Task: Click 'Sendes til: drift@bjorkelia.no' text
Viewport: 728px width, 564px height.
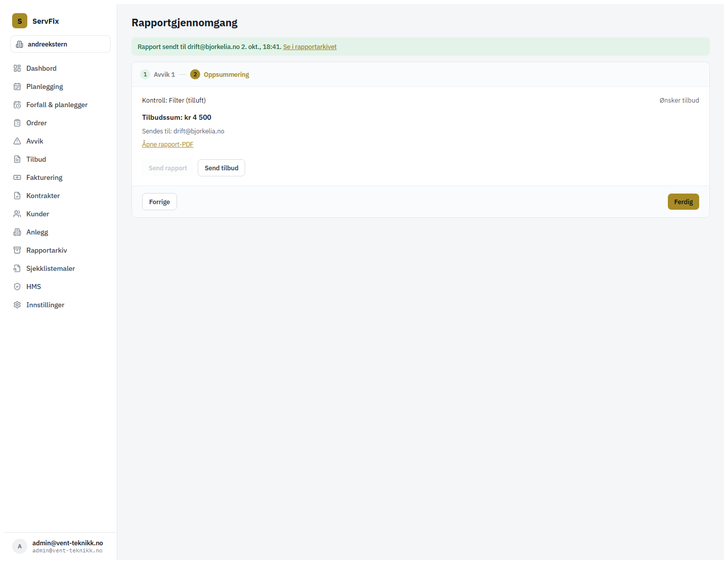Action: pyautogui.click(x=183, y=131)
